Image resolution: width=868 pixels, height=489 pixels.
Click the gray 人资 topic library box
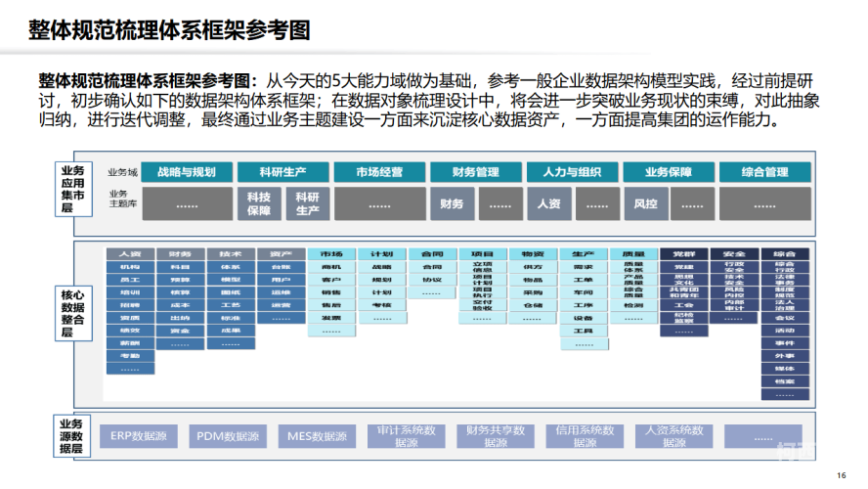[x=548, y=203]
